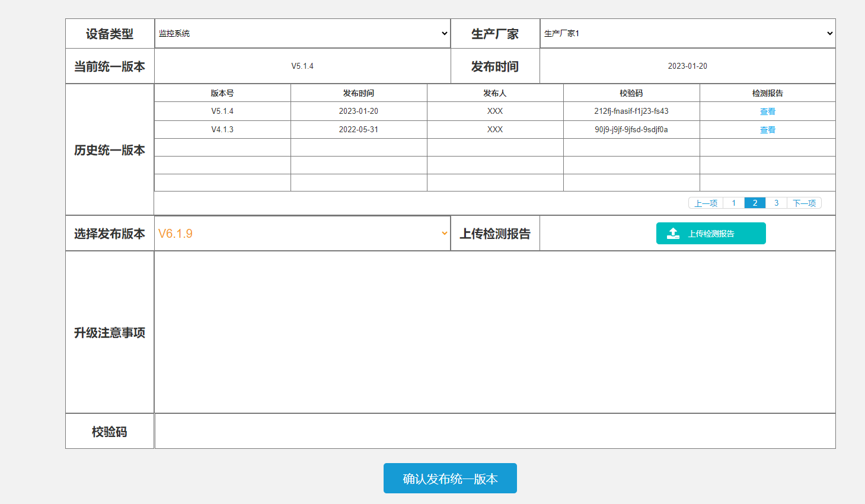Viewport: 865px width, 504px height.
Task: Click into the 升级注意事项 text area
Action: [495, 332]
